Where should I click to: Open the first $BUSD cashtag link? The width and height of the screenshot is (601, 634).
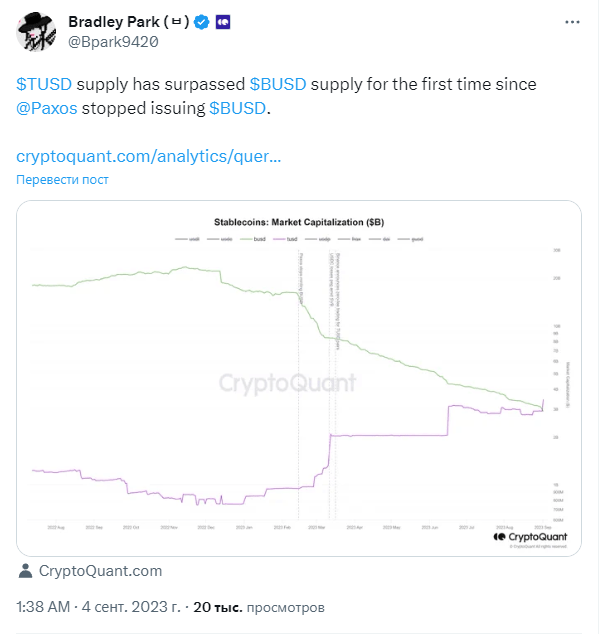(278, 84)
